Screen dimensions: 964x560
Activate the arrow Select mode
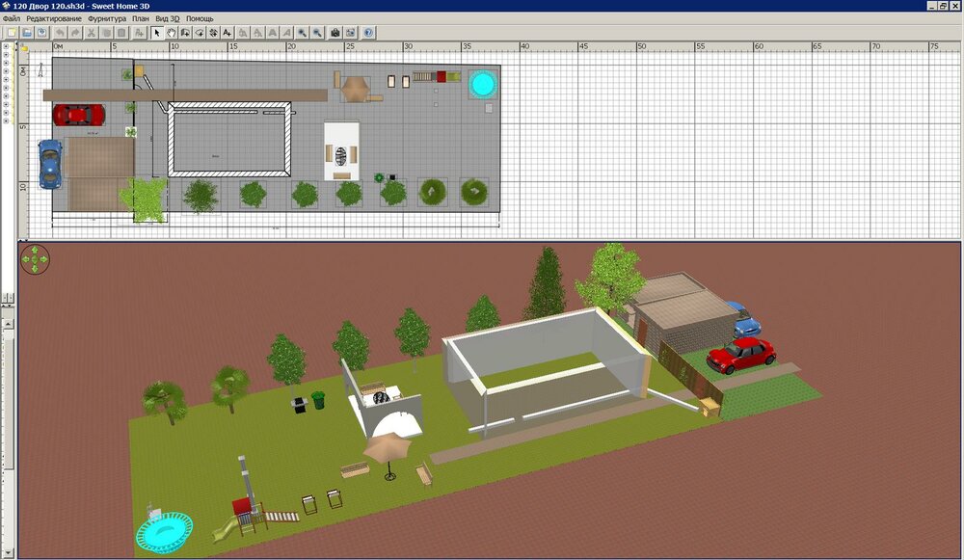coord(157,33)
